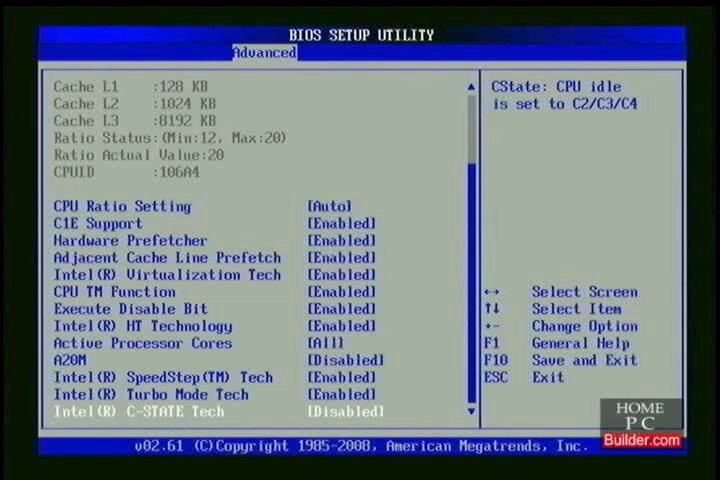Toggle Adjacent Cache Line Prefetch value

coord(341,258)
